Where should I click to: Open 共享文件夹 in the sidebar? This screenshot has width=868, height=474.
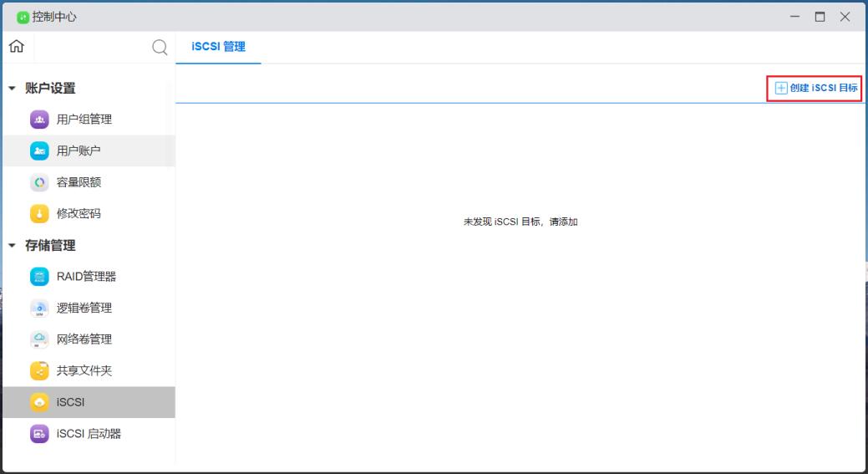84,371
